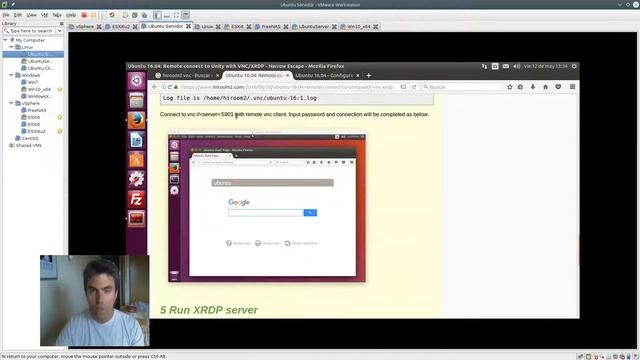The height and width of the screenshot is (360, 640).
Task: Open Firefox downloads arrow icon
Action: pos(533,87)
